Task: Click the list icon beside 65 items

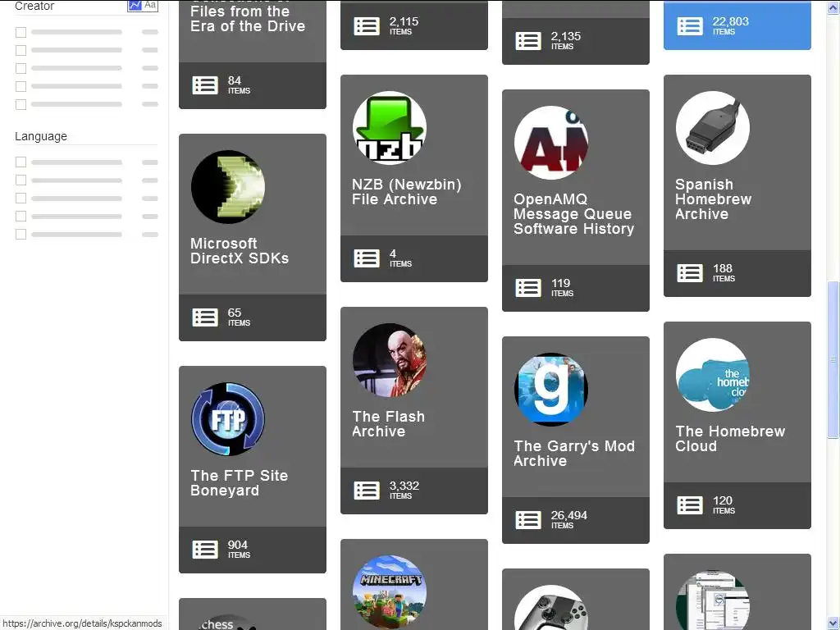Action: [x=204, y=317]
